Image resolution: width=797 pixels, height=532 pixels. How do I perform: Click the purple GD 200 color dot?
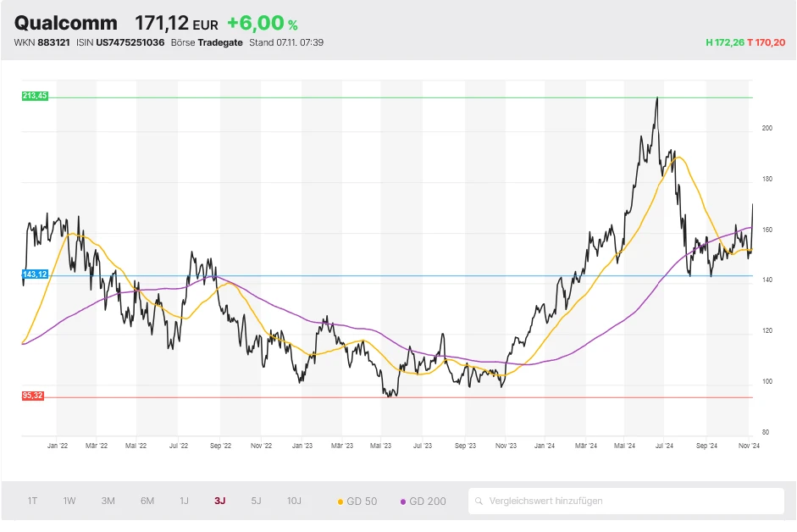point(402,502)
